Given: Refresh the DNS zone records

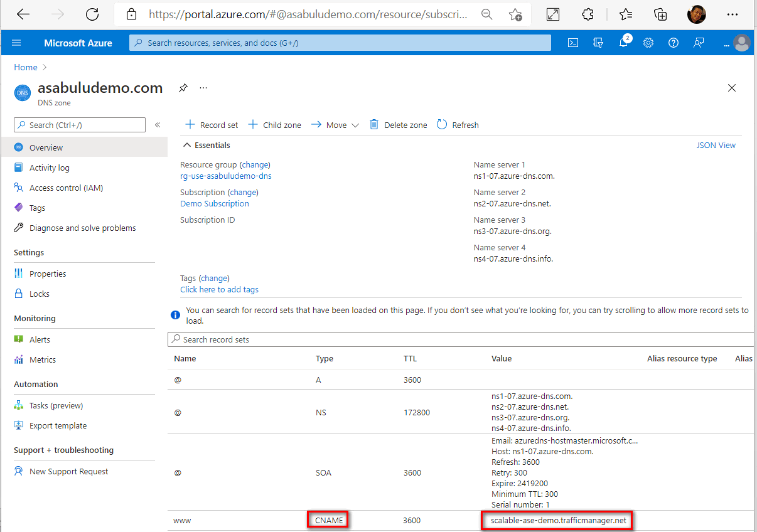Looking at the screenshot, I should [x=458, y=125].
